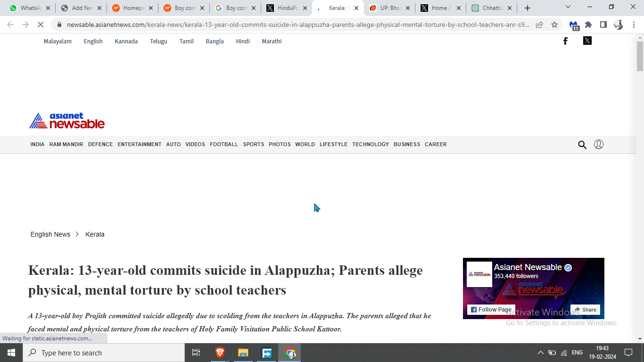Screen dimensions: 644x362
Task: Click the page vertical scrollbar thumb
Action: pos(640,57)
